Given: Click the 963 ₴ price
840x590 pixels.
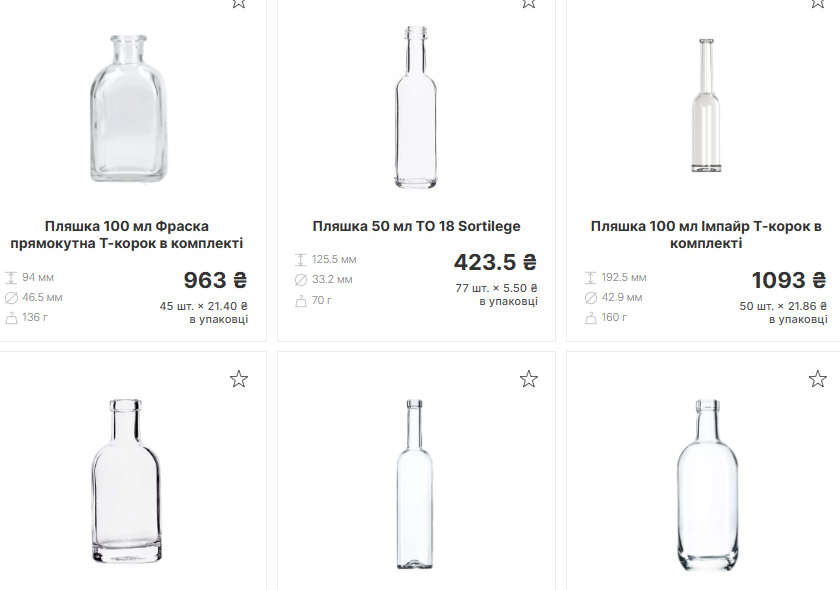Looking at the screenshot, I should (215, 280).
